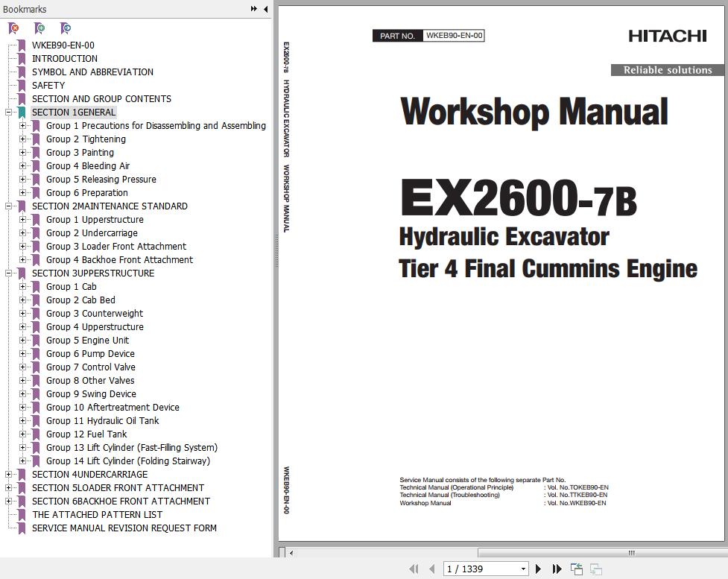
Task: Open THE ATTACHED PATTERN LIST bookmark
Action: 97,515
